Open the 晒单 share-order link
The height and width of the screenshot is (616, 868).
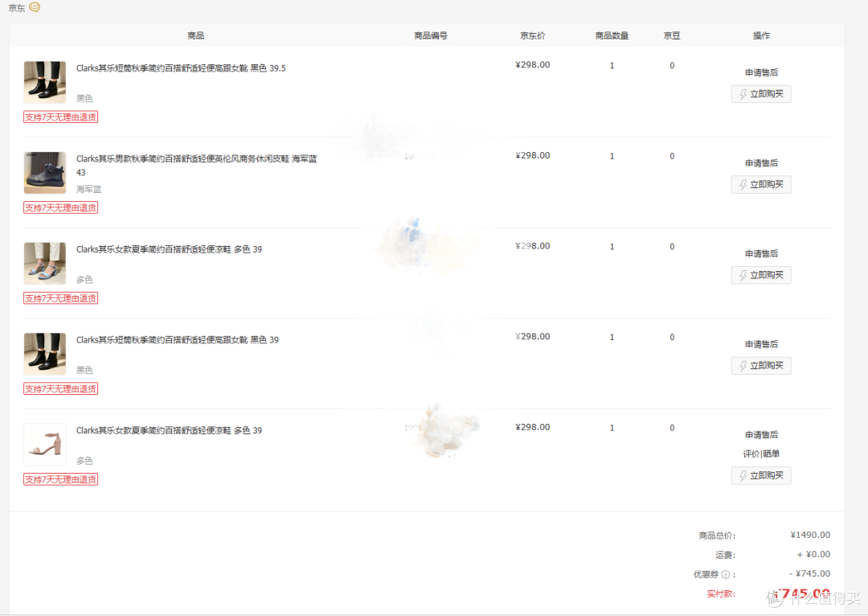tap(771, 454)
